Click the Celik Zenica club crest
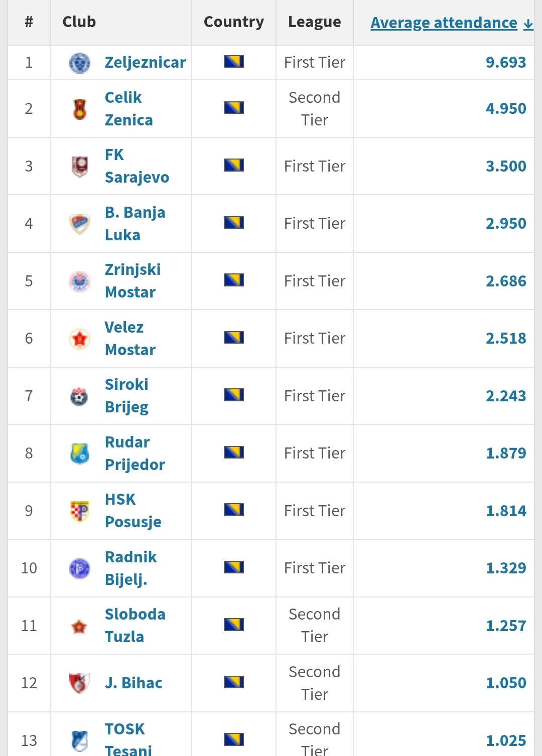Image resolution: width=542 pixels, height=756 pixels. click(x=79, y=109)
